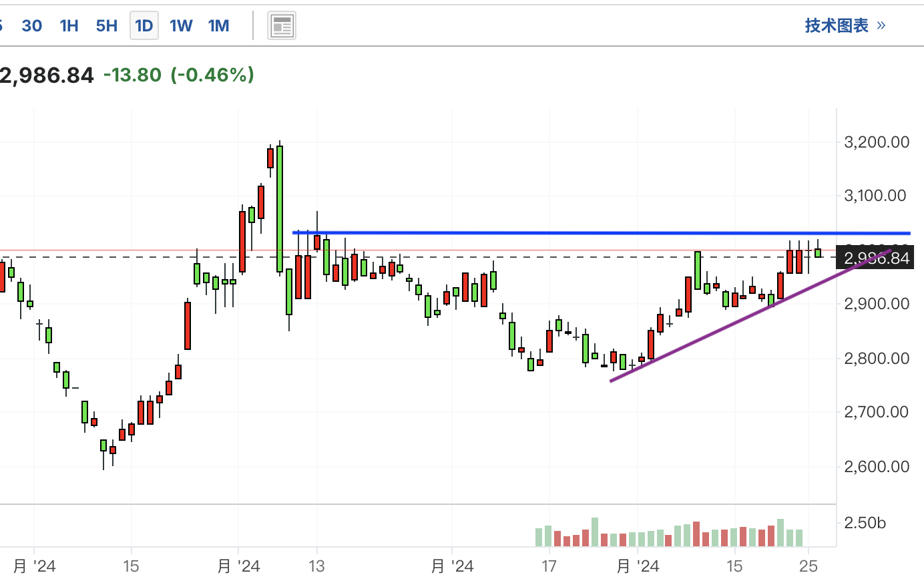This screenshot has width=924, height=581.
Task: Open the chart layout/news panel icon
Action: click(282, 26)
